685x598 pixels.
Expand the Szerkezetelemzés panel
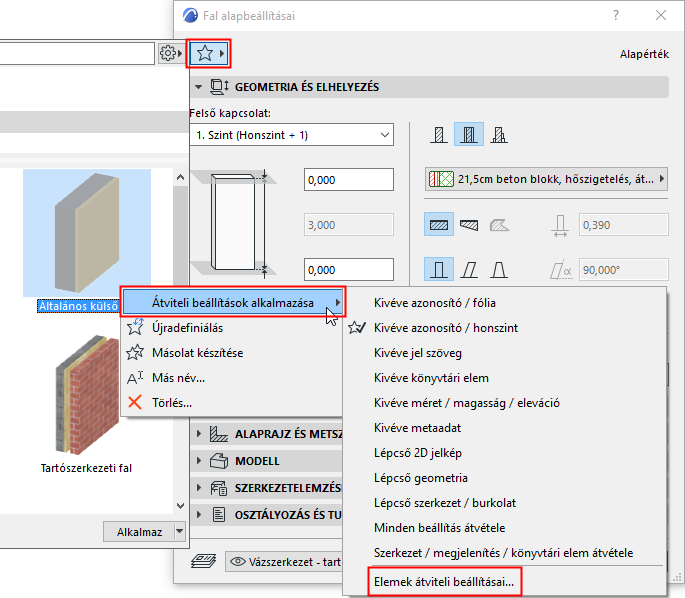tap(199, 487)
